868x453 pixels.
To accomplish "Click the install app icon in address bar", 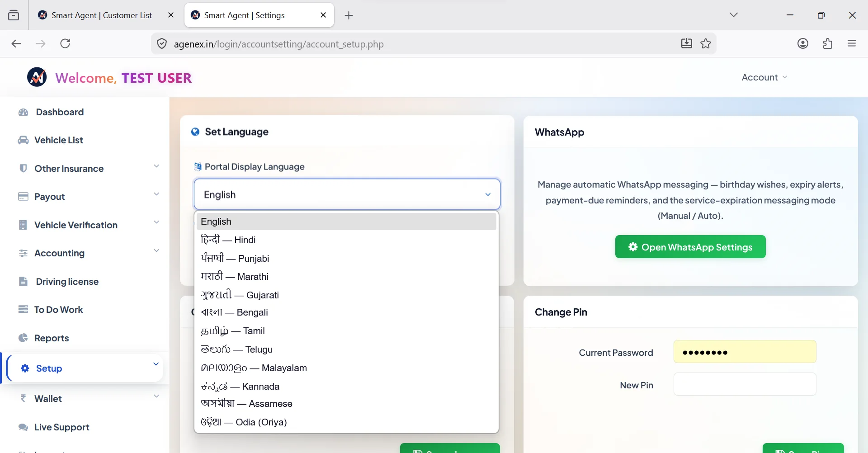I will [687, 43].
